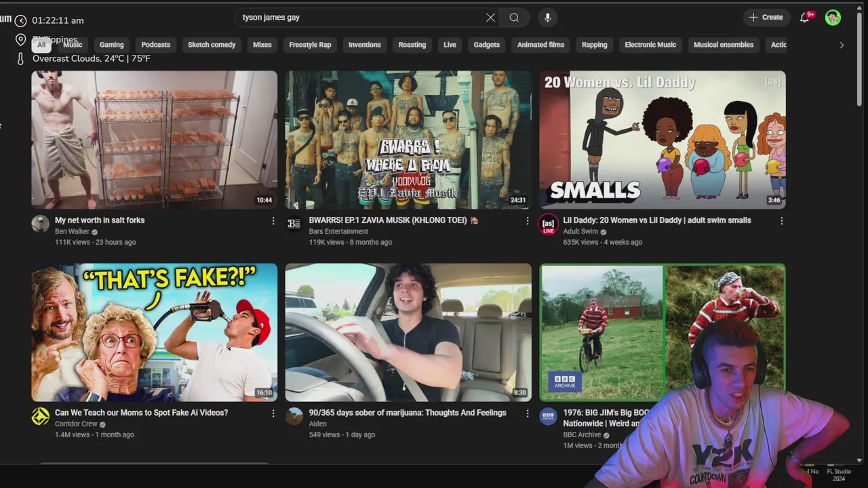The width and height of the screenshot is (868, 488).
Task: Select the Sketch comedy chip
Action: (212, 45)
